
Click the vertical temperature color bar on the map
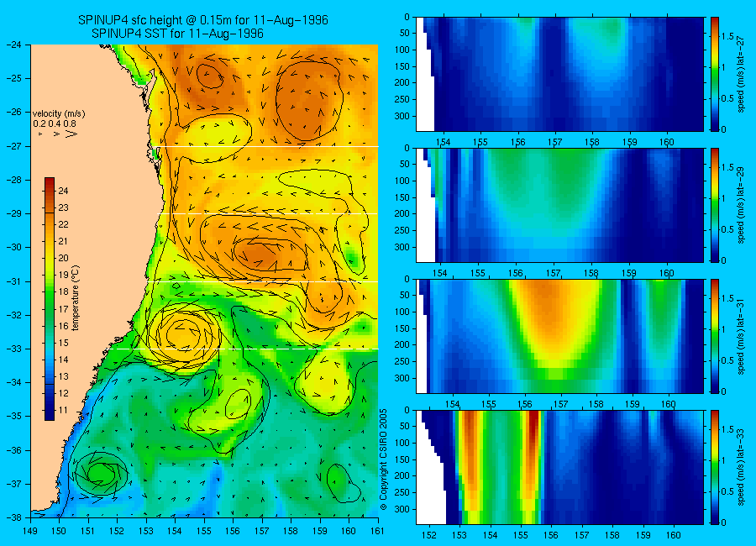(50, 299)
